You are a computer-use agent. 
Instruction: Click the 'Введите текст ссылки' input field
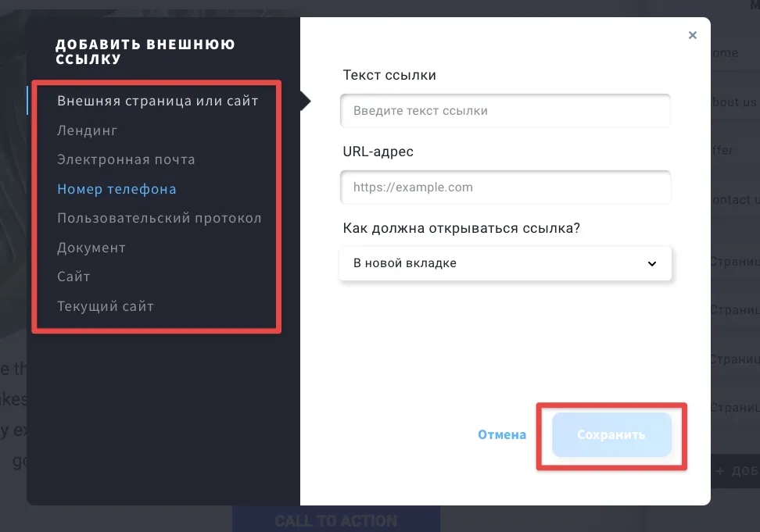[x=505, y=111]
